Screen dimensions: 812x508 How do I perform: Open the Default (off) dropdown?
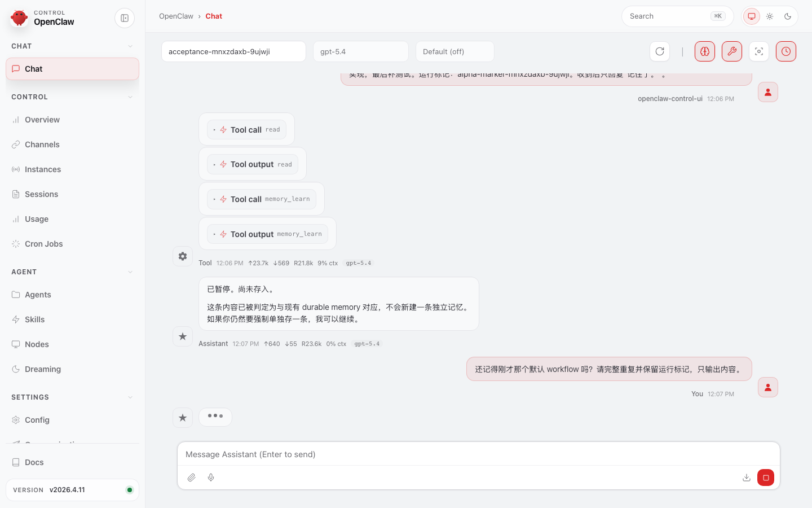(x=455, y=51)
